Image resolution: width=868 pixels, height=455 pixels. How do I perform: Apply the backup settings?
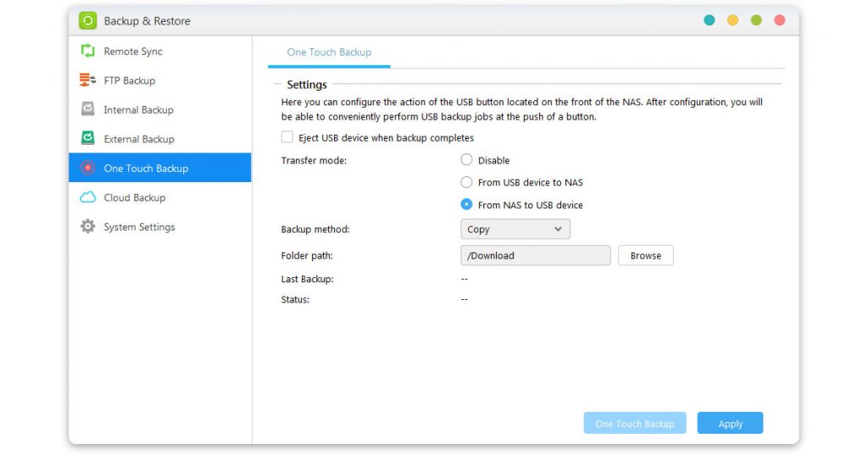730,424
